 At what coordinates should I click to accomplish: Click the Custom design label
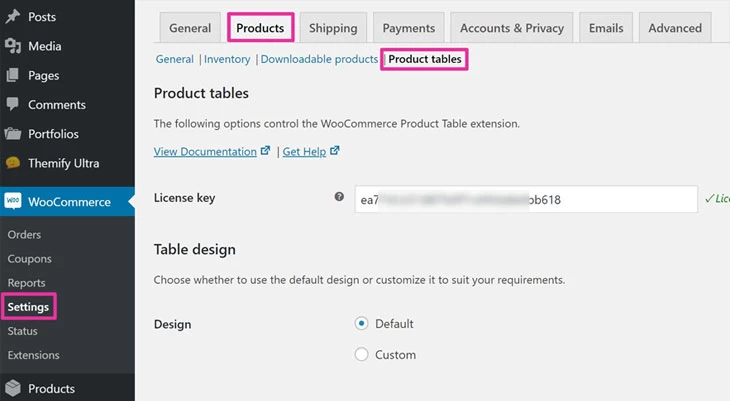pos(395,354)
